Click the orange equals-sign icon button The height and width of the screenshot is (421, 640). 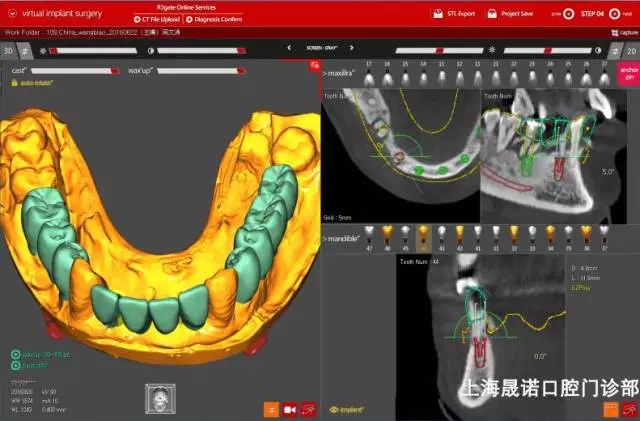coord(271,408)
